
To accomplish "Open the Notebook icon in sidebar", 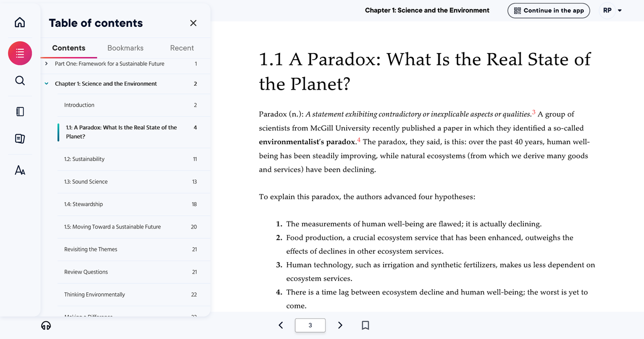I will click(19, 112).
